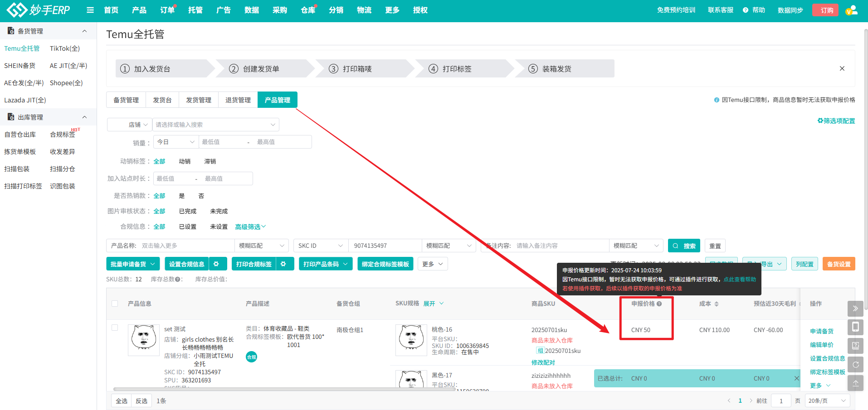Close the 已选总计 summary bar
This screenshot has height=410, width=868.
(x=796, y=378)
